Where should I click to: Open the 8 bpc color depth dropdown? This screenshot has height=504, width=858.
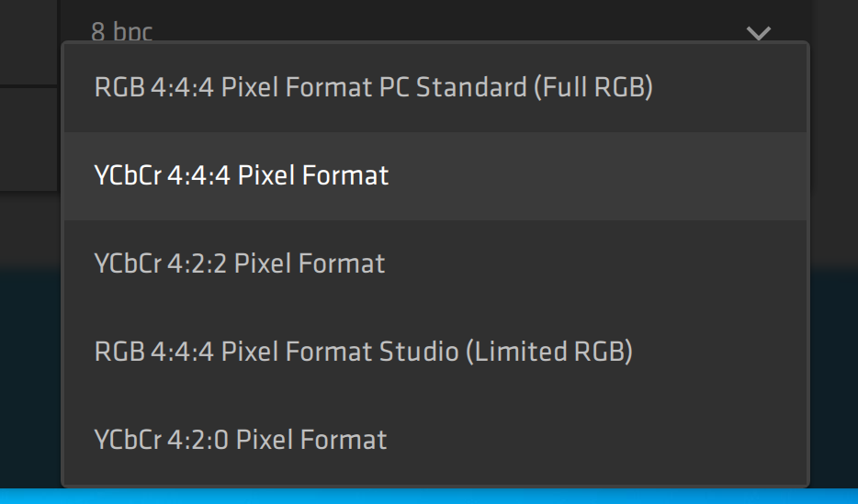[x=432, y=28]
